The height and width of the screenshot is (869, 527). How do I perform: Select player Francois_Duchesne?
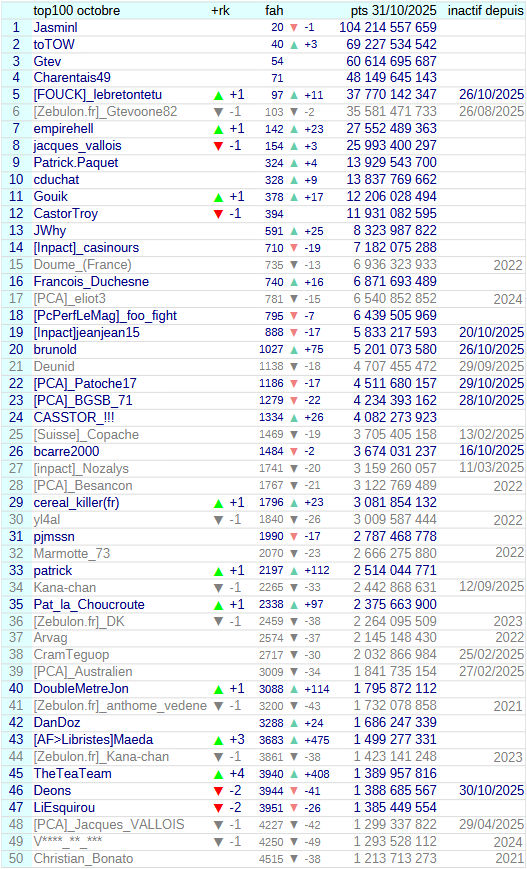(91, 282)
